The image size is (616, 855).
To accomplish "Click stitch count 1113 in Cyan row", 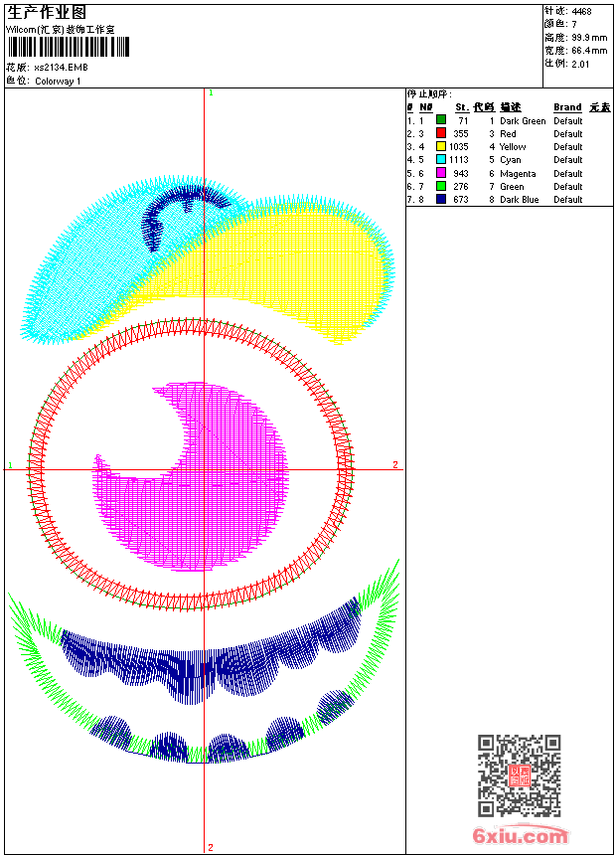I will point(458,160).
